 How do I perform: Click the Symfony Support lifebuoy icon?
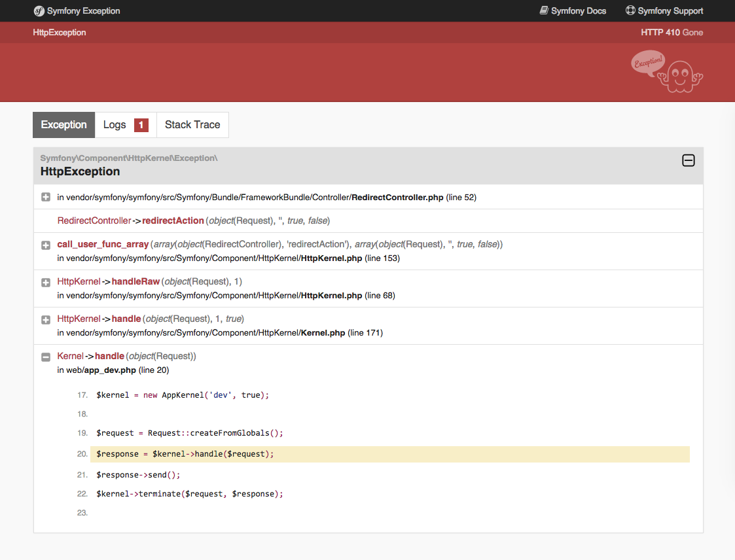pyautogui.click(x=630, y=10)
